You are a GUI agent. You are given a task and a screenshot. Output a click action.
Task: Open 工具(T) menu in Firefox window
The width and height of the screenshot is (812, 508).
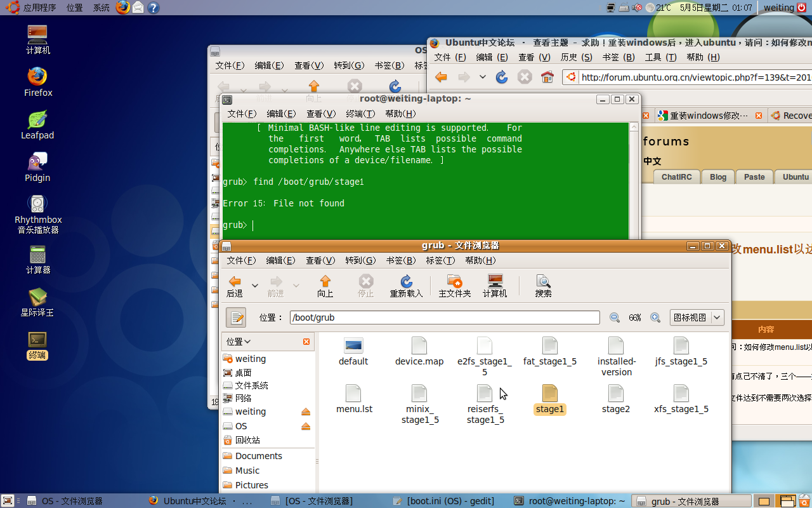click(660, 57)
